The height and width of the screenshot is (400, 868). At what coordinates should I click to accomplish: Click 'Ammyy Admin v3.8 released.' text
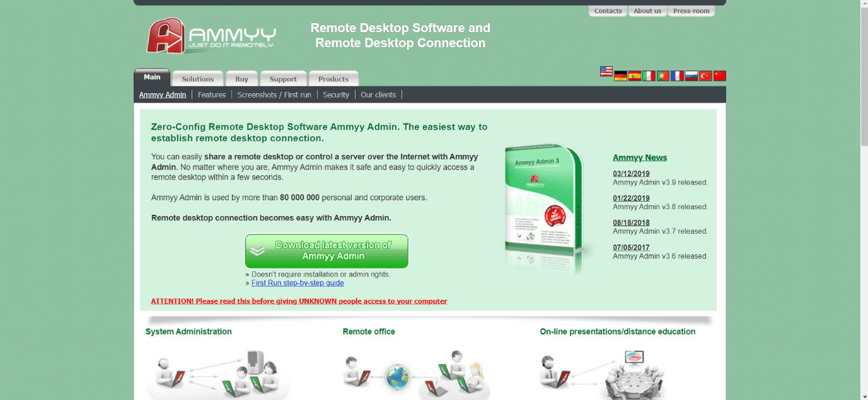click(660, 207)
